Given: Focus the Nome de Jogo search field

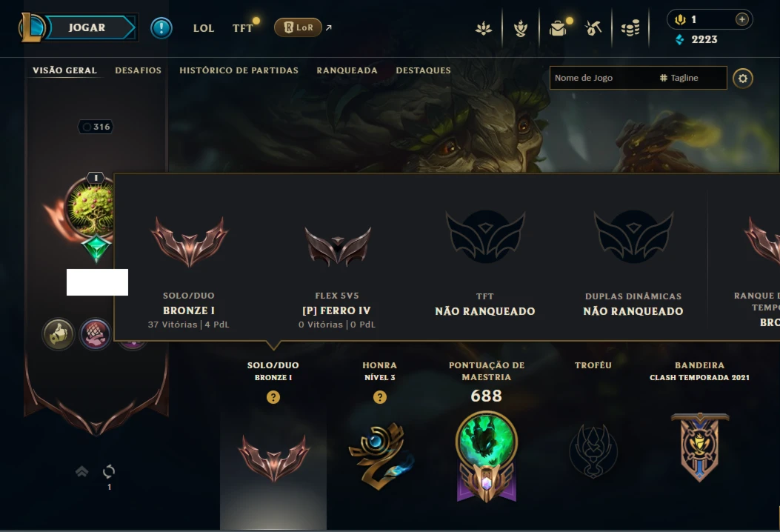Looking at the screenshot, I should pos(639,78).
